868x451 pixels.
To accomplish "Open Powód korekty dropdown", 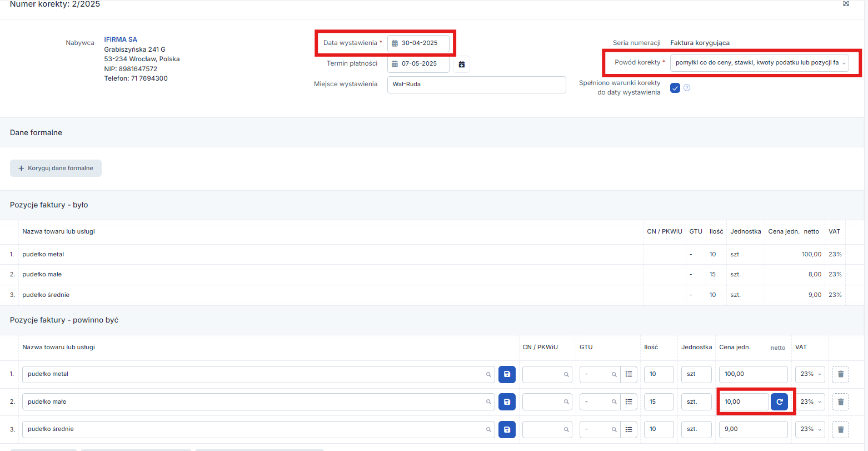I will pyautogui.click(x=760, y=63).
